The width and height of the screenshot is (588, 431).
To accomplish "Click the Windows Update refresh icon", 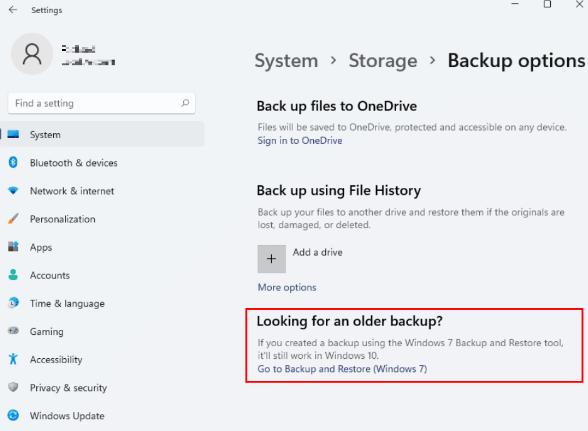I will point(13,415).
